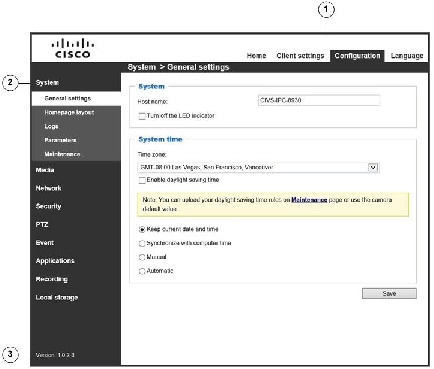The width and height of the screenshot is (434, 369).
Task: Check Turn off the LED indicator
Action: pyautogui.click(x=142, y=116)
